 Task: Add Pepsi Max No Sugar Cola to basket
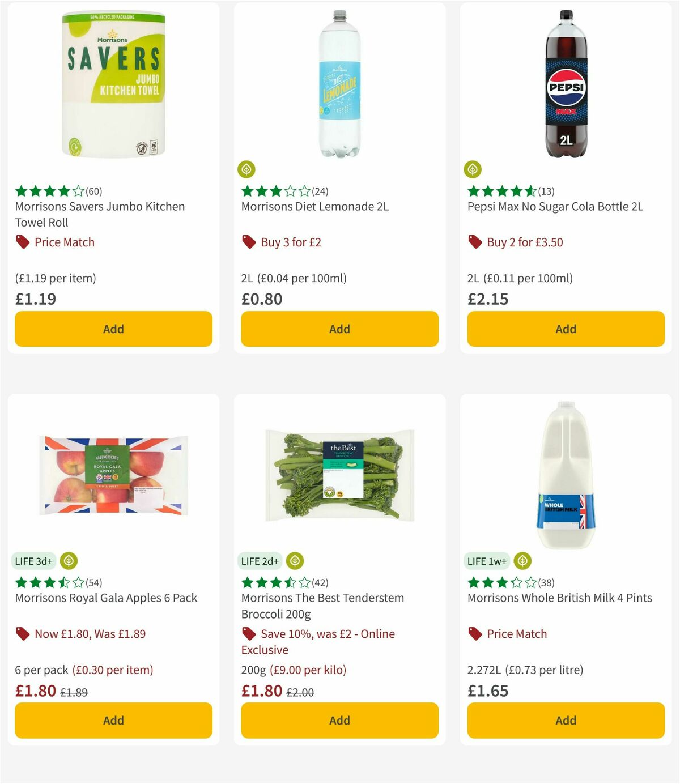coord(565,329)
